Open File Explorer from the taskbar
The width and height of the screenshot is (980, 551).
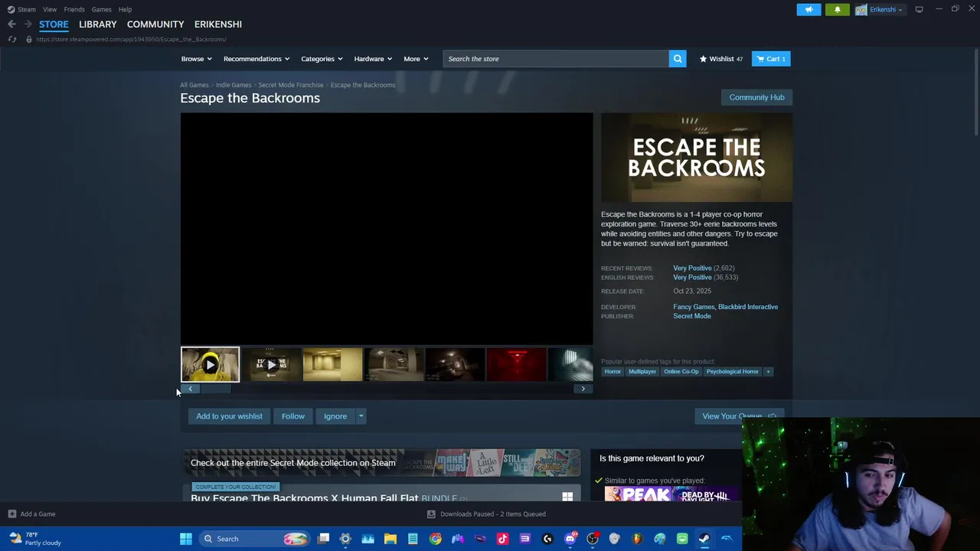point(390,539)
